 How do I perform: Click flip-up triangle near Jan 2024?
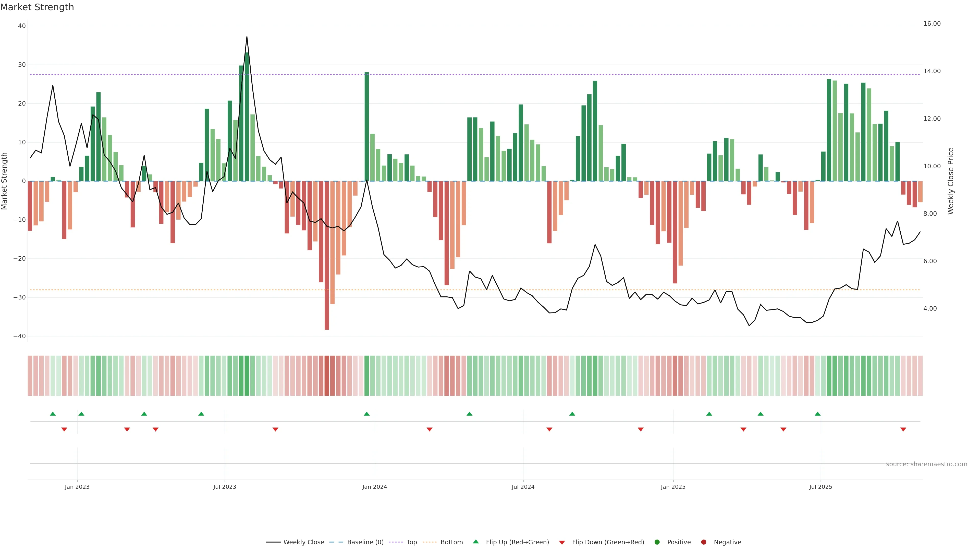coord(367,414)
